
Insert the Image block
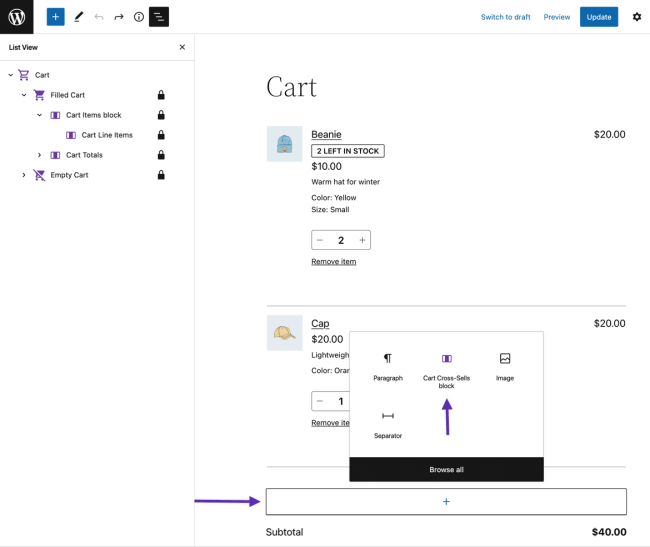coord(505,366)
